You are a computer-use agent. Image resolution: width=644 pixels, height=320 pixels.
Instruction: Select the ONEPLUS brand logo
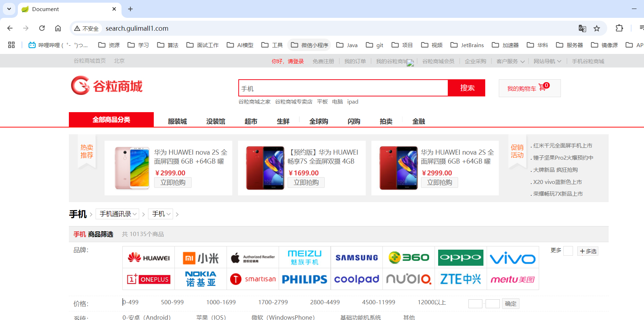click(x=149, y=279)
